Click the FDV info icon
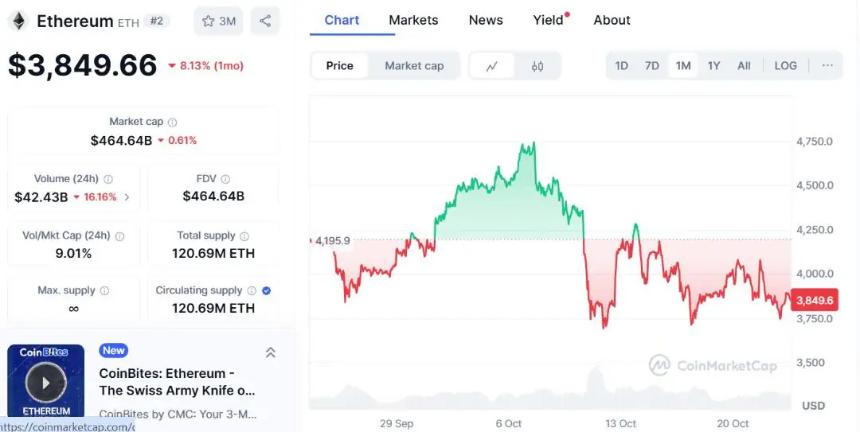Image resolution: width=860 pixels, height=432 pixels. click(225, 179)
